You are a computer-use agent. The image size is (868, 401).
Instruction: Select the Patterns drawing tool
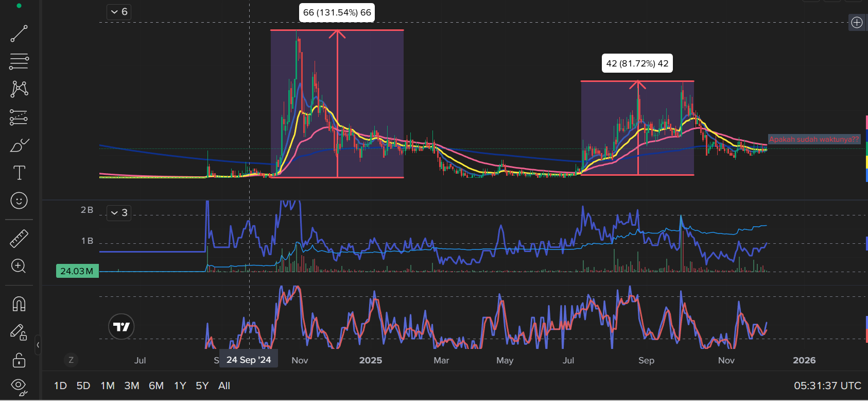19,89
